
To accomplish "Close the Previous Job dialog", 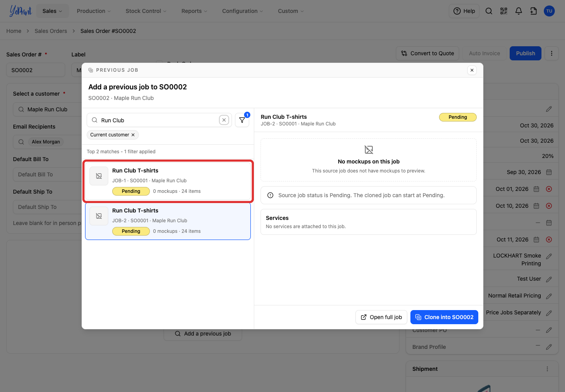I will coord(472,70).
